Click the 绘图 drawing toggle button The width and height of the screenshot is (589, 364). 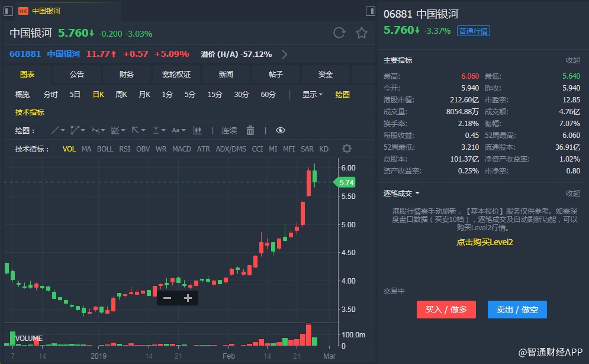click(342, 95)
